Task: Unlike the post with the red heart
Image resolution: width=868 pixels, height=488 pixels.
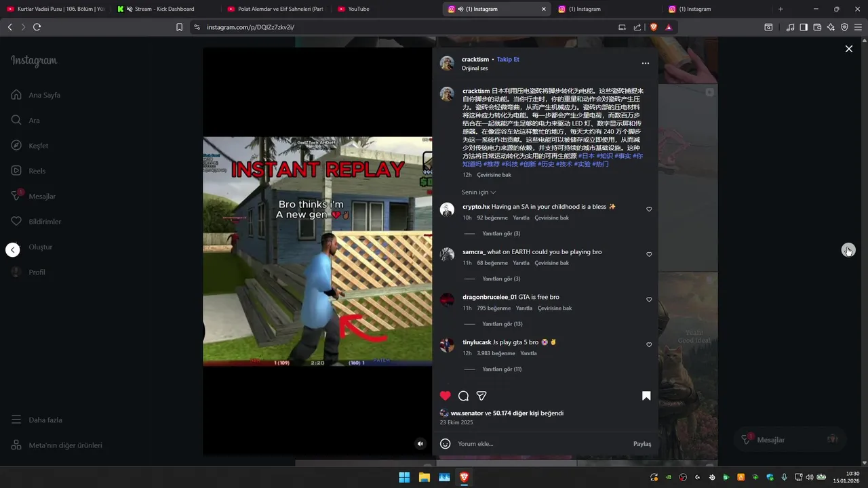Action: (446, 396)
